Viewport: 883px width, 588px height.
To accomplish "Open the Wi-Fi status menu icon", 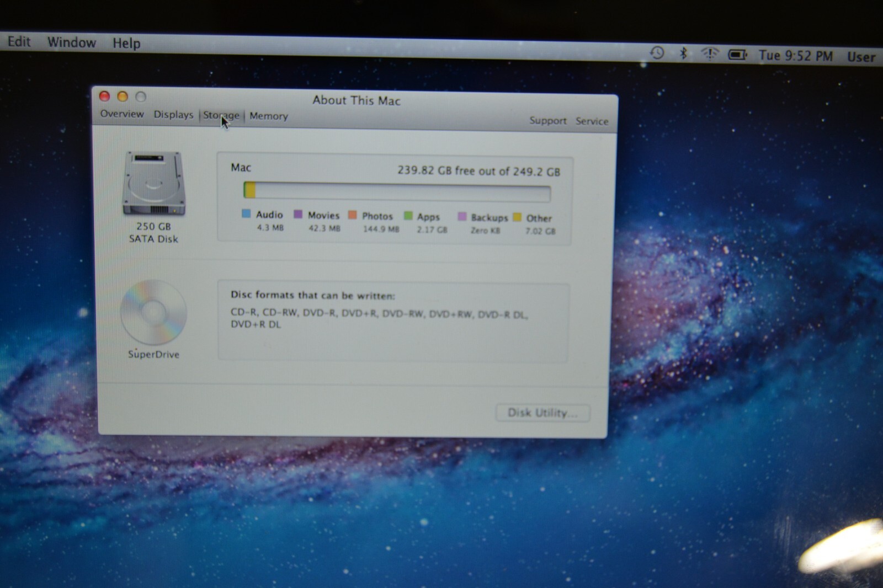I will (710, 54).
